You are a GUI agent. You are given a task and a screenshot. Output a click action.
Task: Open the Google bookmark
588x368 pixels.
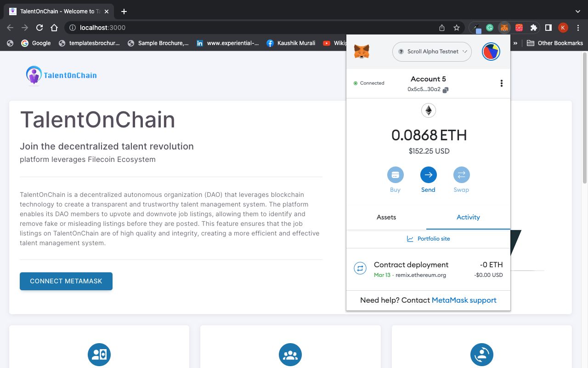[36, 43]
